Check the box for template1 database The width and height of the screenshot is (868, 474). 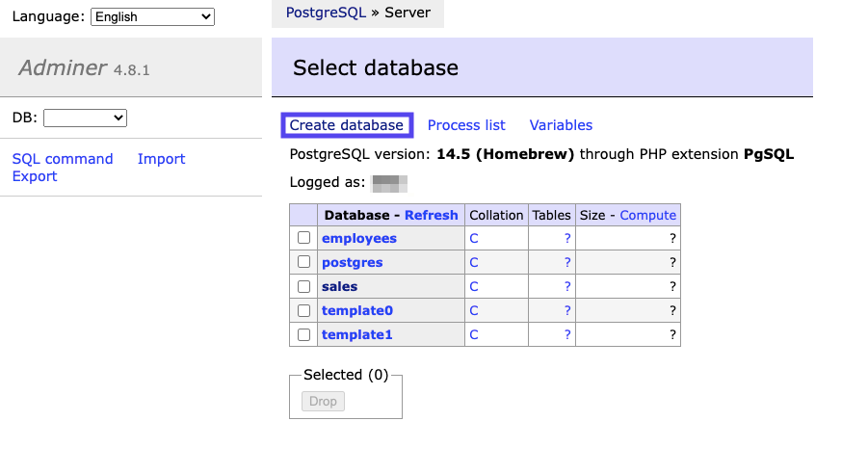click(x=303, y=334)
